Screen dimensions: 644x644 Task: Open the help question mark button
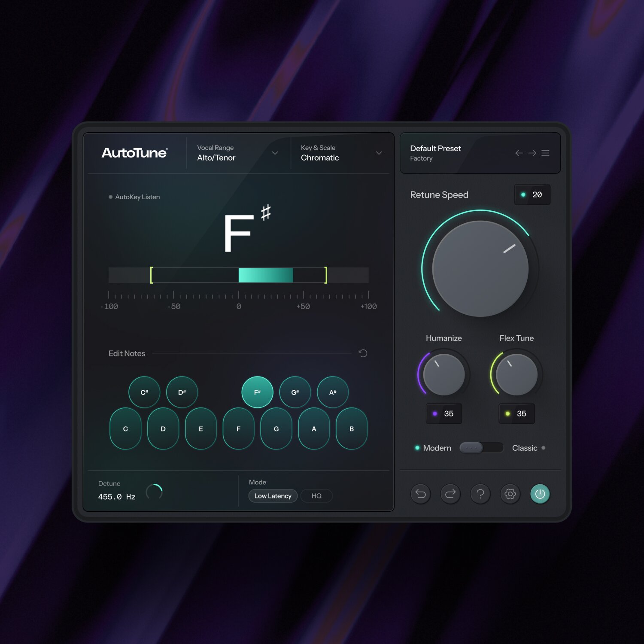[480, 494]
